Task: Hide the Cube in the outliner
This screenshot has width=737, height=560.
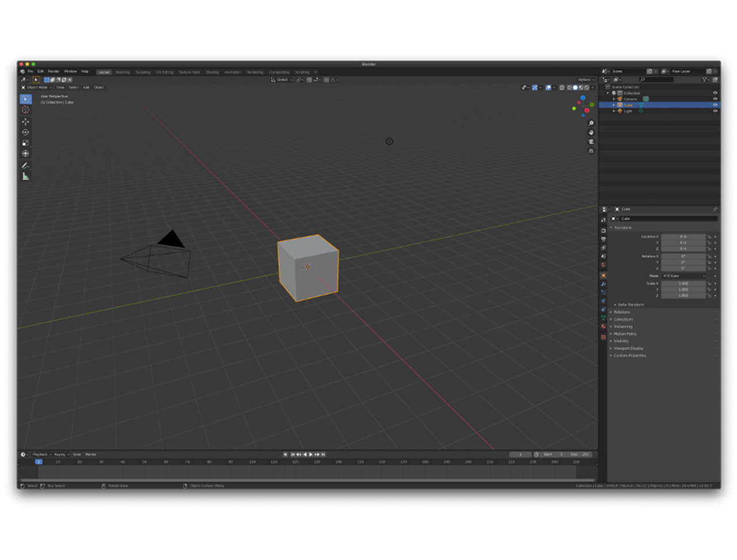Action: 715,105
